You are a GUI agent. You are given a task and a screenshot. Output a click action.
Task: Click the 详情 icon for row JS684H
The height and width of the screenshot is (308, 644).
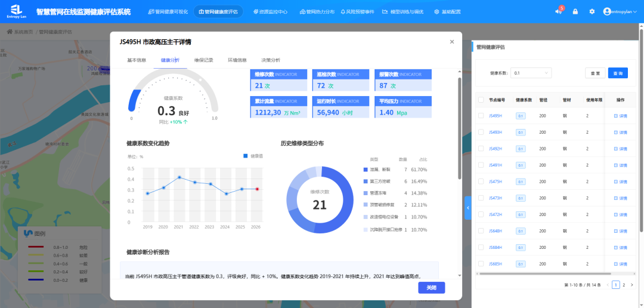[615, 248]
